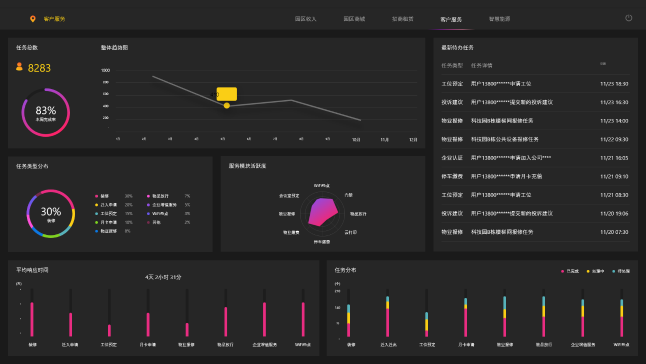Viewport: 646px width, 364px height.
Task: Switch to the 智慧能源 tab
Action: (x=499, y=19)
